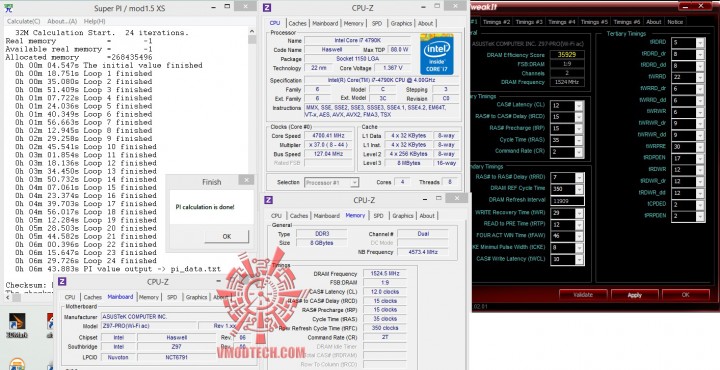Click the Z icon of the CPU-Z Memory window
This screenshot has width=720, height=370.
click(269, 200)
